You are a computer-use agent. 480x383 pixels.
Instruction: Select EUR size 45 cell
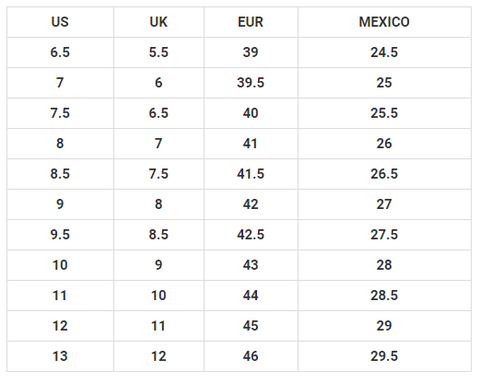(251, 326)
